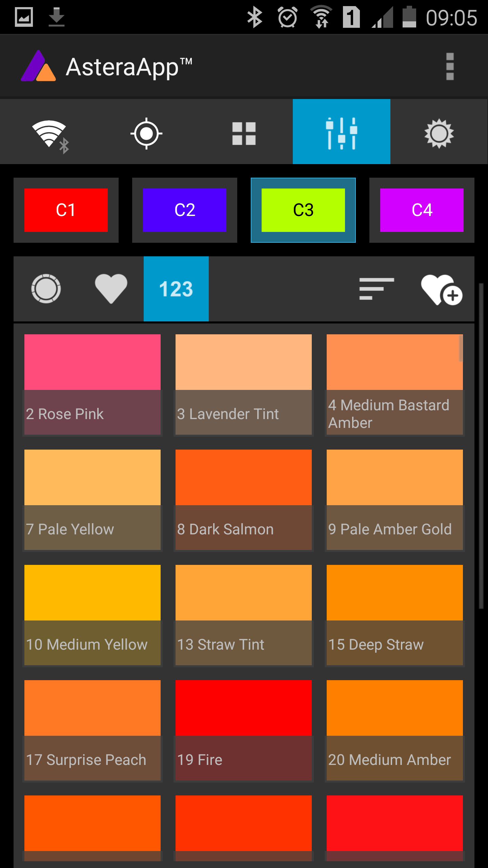The width and height of the screenshot is (488, 868).
Task: Select the 123 numbered gels tab
Action: 176,289
